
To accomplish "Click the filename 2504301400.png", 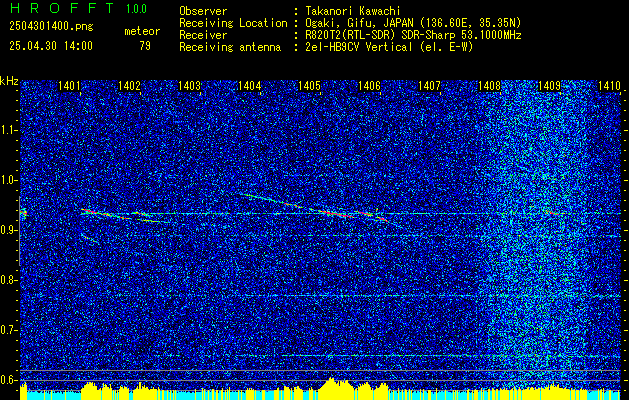I will point(51,27).
